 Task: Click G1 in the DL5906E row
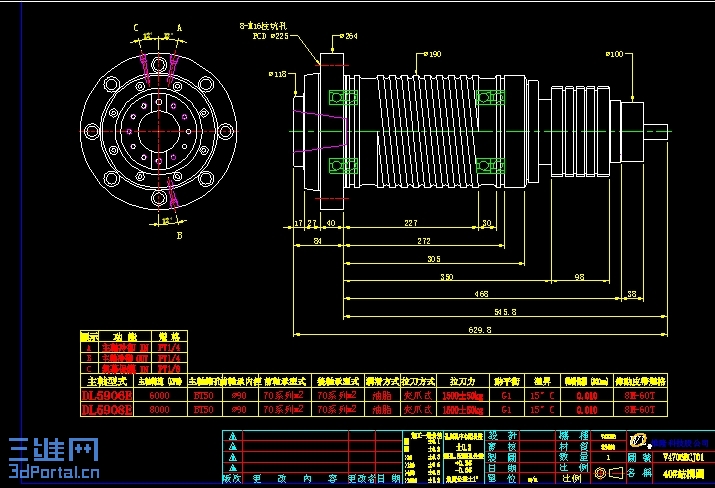(x=506, y=395)
